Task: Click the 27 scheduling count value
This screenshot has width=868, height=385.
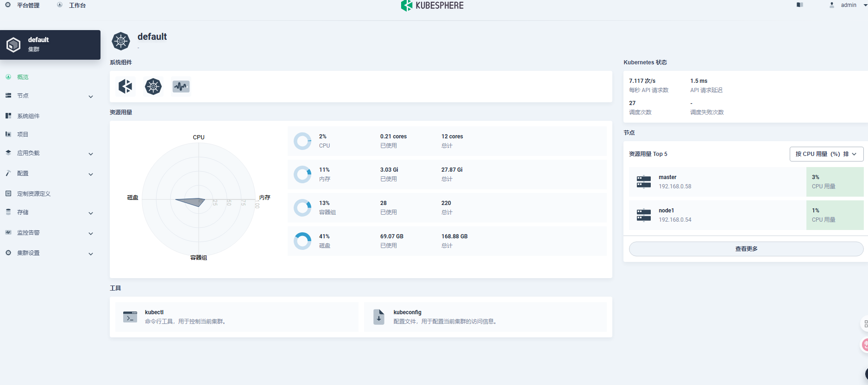Action: [632, 103]
